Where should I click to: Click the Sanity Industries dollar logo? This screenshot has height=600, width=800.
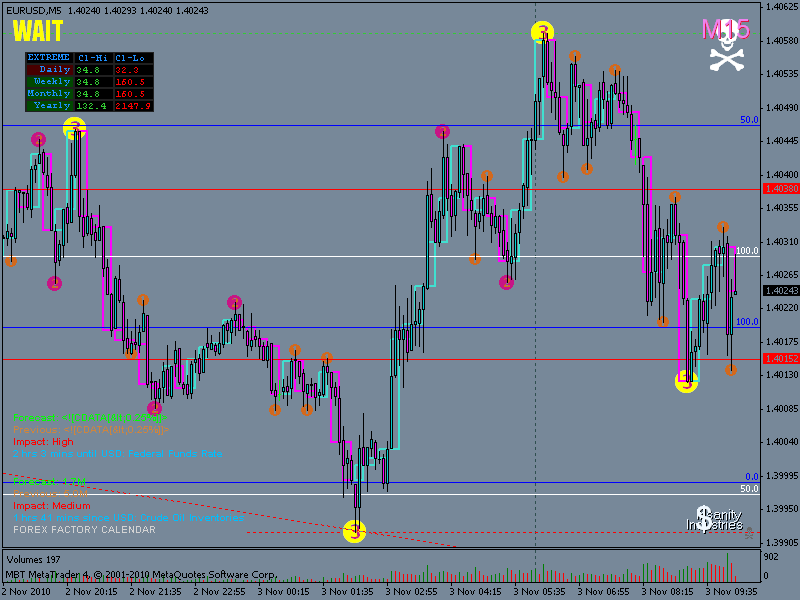pyautogui.click(x=714, y=519)
